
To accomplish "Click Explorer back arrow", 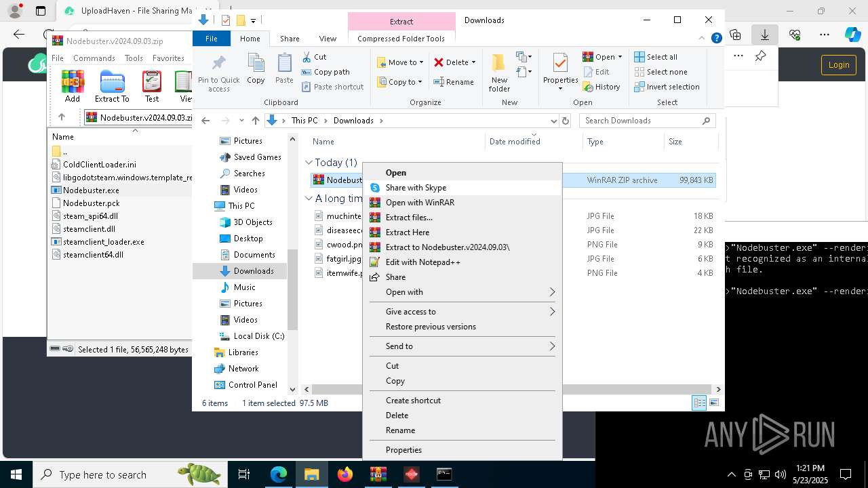I will (x=205, y=121).
